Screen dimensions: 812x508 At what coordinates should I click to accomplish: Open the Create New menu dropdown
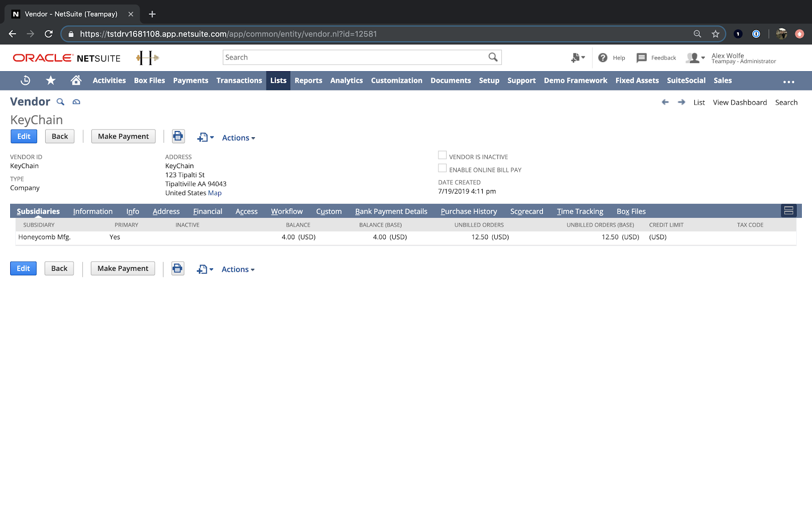[x=578, y=58]
